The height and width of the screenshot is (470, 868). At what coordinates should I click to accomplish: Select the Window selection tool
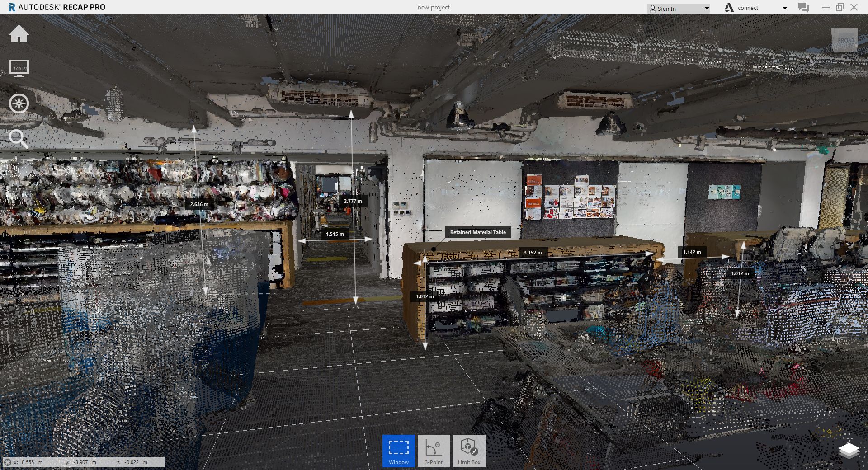tap(398, 451)
